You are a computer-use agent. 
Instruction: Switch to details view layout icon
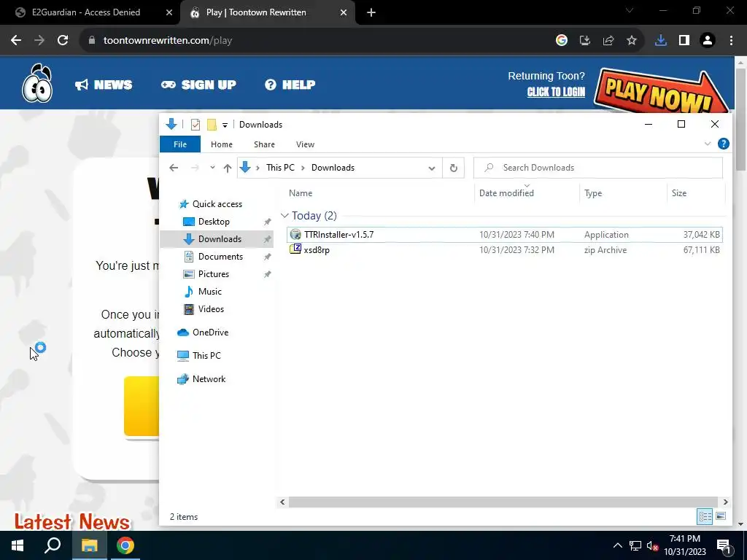click(x=705, y=516)
